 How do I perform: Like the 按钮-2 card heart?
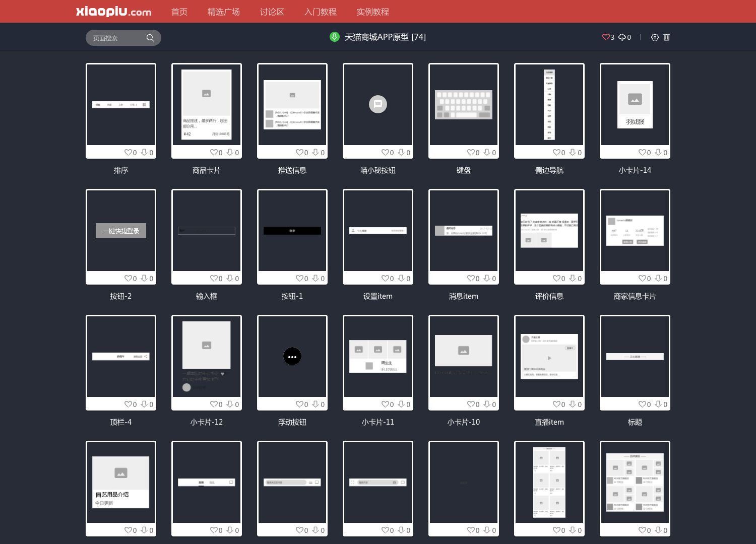click(x=128, y=278)
